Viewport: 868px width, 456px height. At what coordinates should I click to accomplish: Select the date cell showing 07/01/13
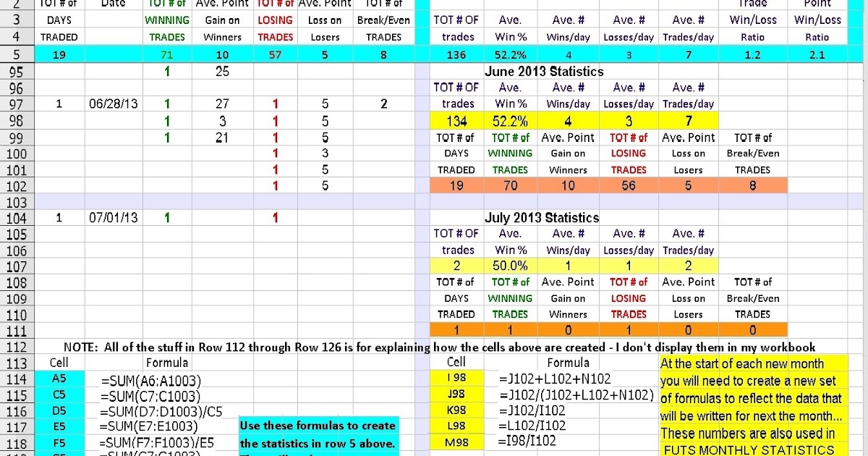[x=113, y=217]
